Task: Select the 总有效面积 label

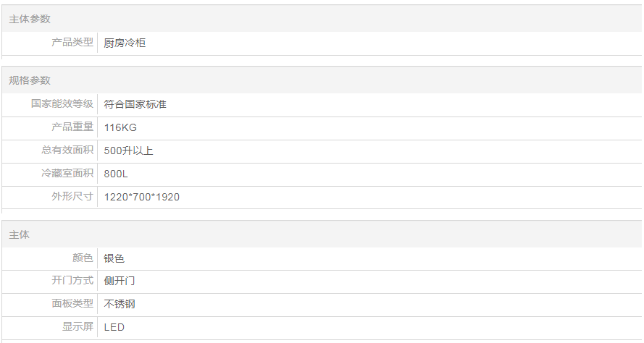Action: coord(67,151)
